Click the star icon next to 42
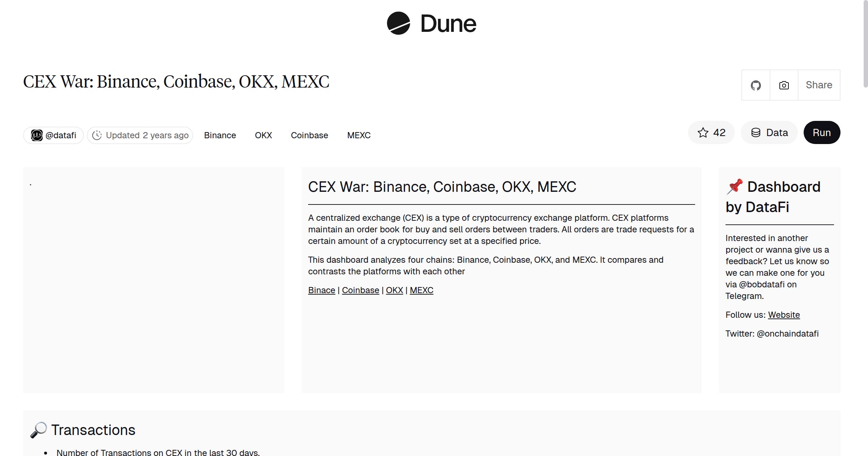The image size is (868, 456). 703,132
